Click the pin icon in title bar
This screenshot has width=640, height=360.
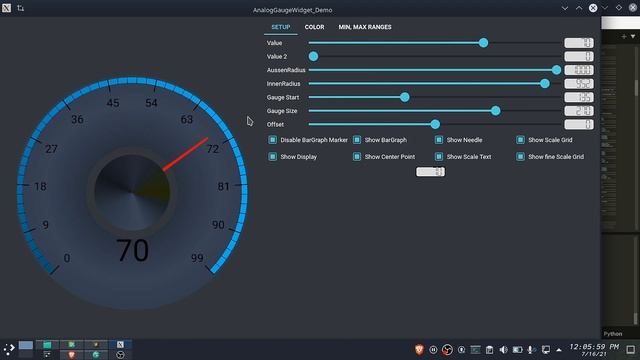coord(21,8)
